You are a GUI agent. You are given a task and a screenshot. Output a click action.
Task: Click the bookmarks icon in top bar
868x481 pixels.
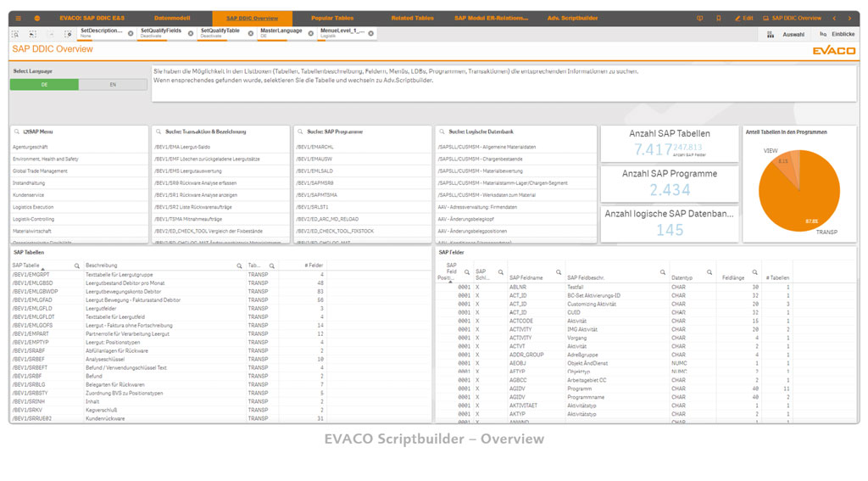719,19
